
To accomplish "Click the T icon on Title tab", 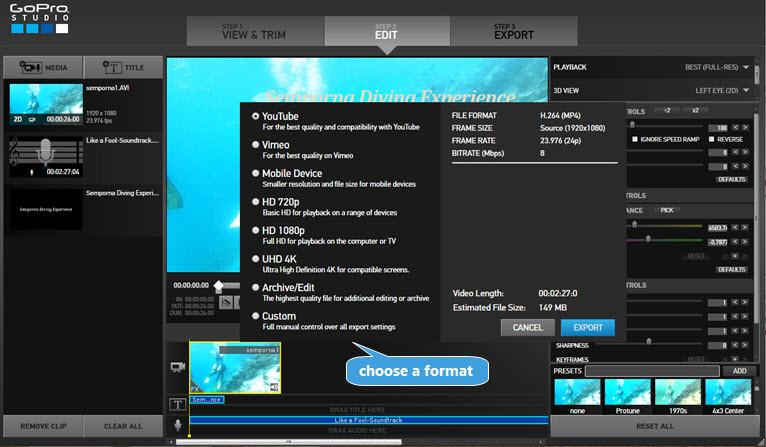I will coord(112,67).
